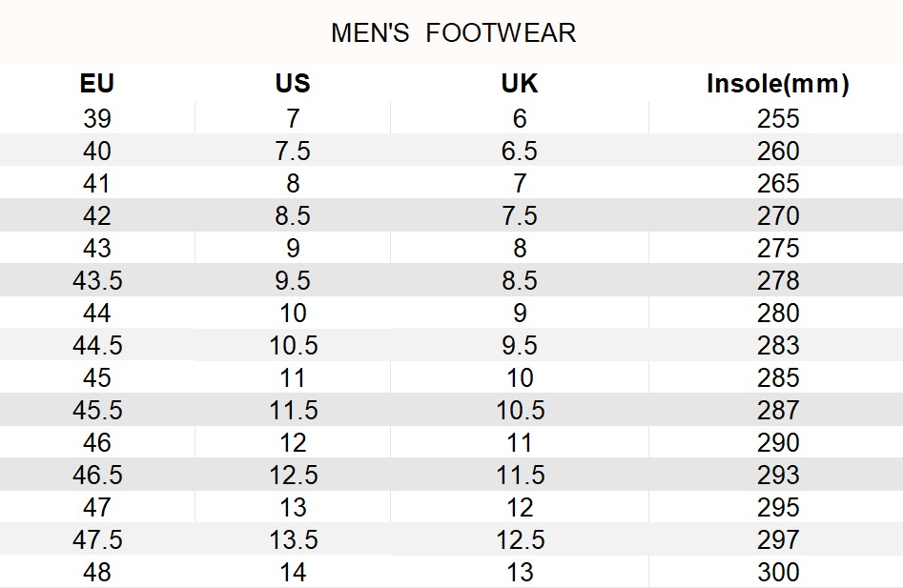The height and width of the screenshot is (588, 903).
Task: Click the EU column header
Action: click(x=97, y=84)
